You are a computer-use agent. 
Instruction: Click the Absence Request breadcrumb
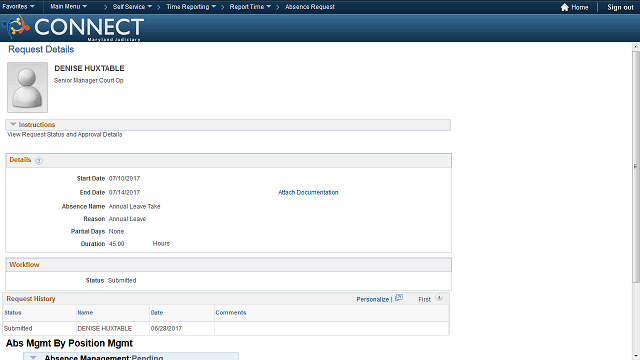click(310, 7)
